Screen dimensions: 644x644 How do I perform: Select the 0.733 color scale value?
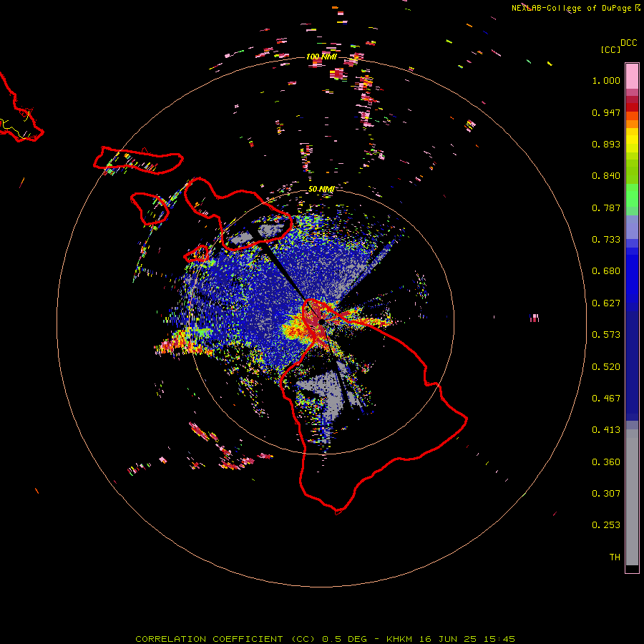(606, 240)
